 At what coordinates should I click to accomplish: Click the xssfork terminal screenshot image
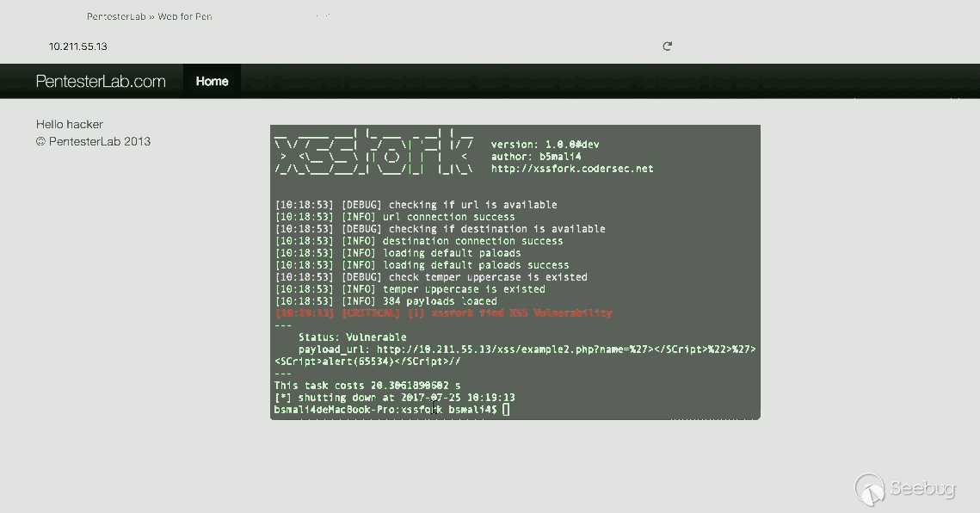(x=515, y=272)
